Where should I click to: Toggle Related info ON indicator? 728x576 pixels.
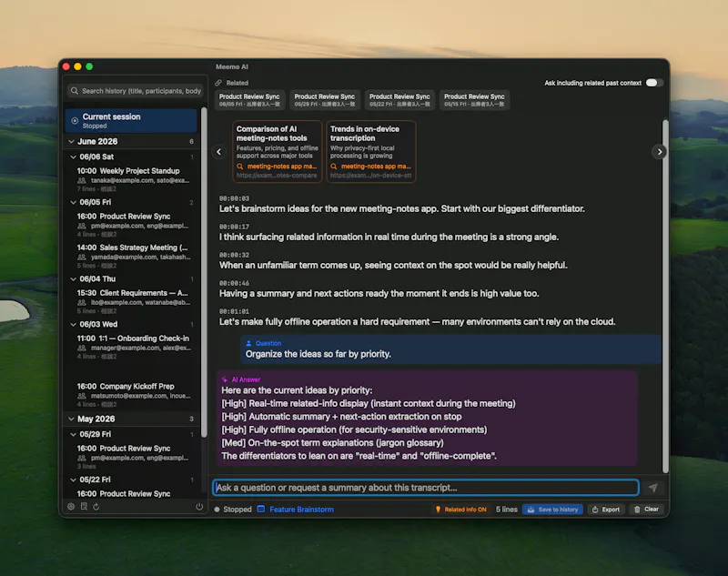pyautogui.click(x=461, y=510)
